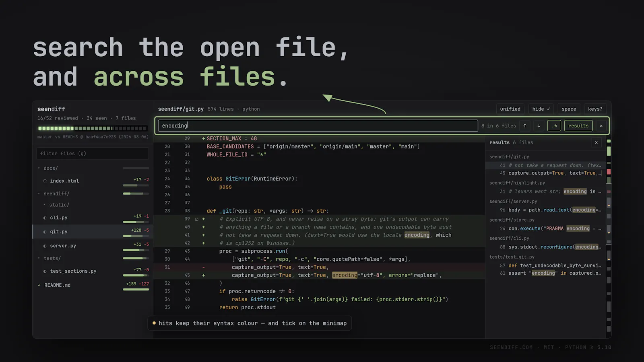Focus the filter files (g) box
The height and width of the screenshot is (362, 644).
point(93,154)
